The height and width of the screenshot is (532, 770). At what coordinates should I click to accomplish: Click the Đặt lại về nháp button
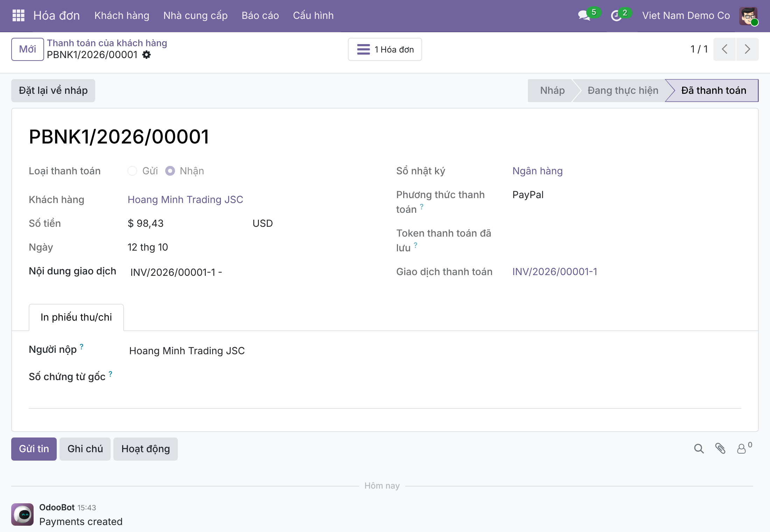coord(53,91)
